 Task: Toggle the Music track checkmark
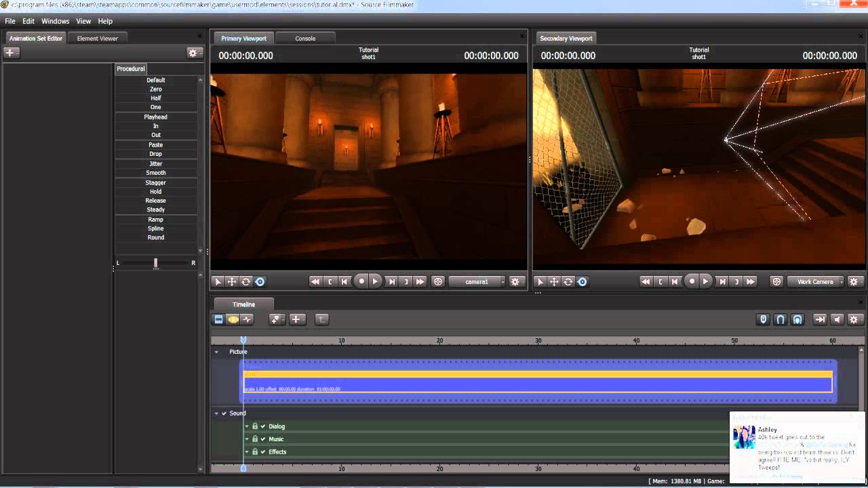tap(263, 439)
